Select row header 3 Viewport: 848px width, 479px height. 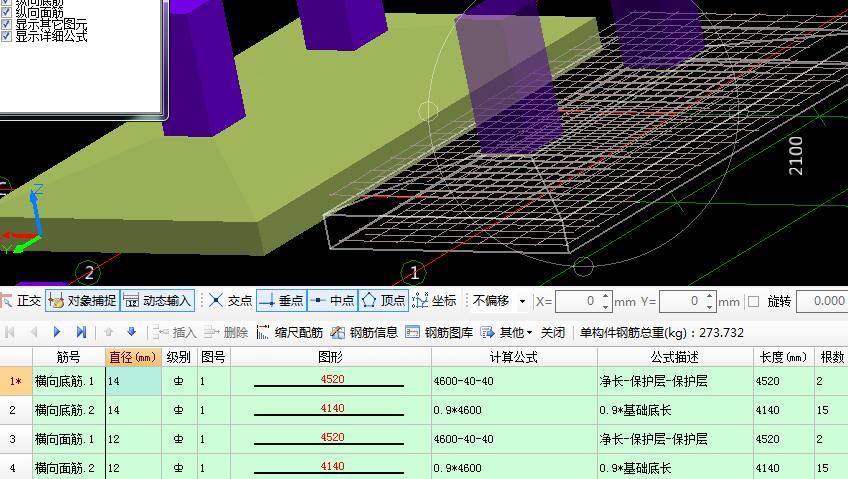pos(16,439)
